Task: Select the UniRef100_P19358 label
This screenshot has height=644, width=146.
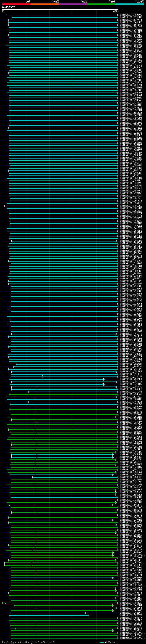Action: click(131, 427)
